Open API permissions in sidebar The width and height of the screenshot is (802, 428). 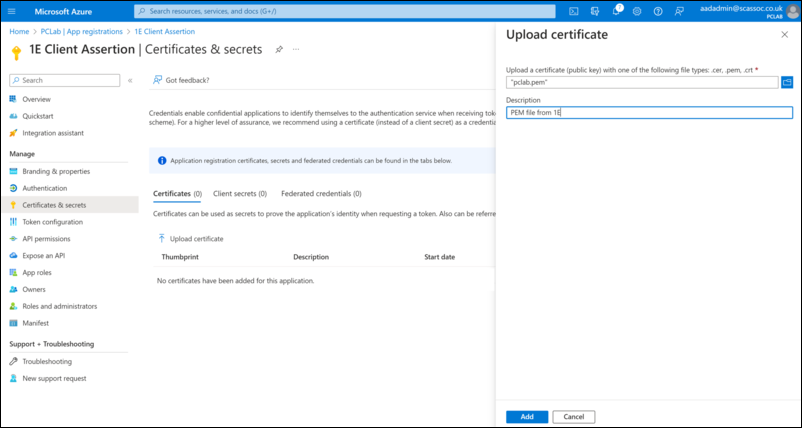pos(46,238)
